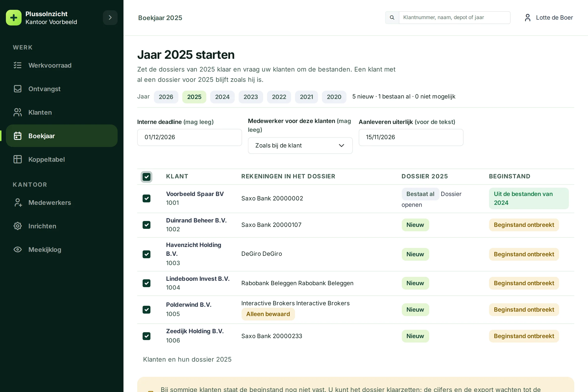Image resolution: width=588 pixels, height=392 pixels.
Task: Uncheck Havenzicht Holding B.V. row checkbox
Action: (x=147, y=254)
